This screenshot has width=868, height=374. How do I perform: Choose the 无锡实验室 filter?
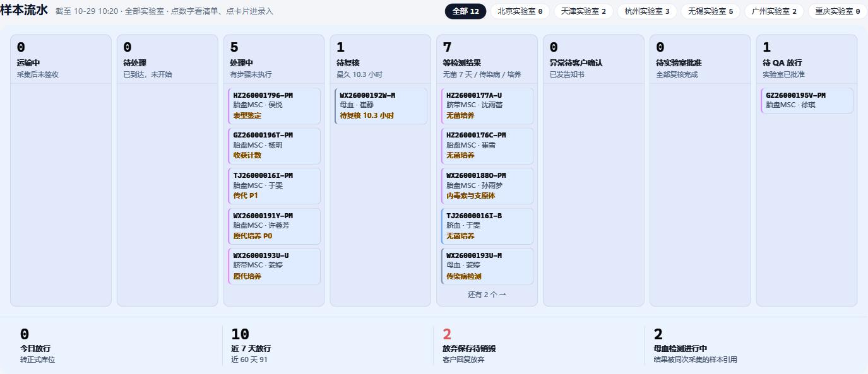point(710,11)
